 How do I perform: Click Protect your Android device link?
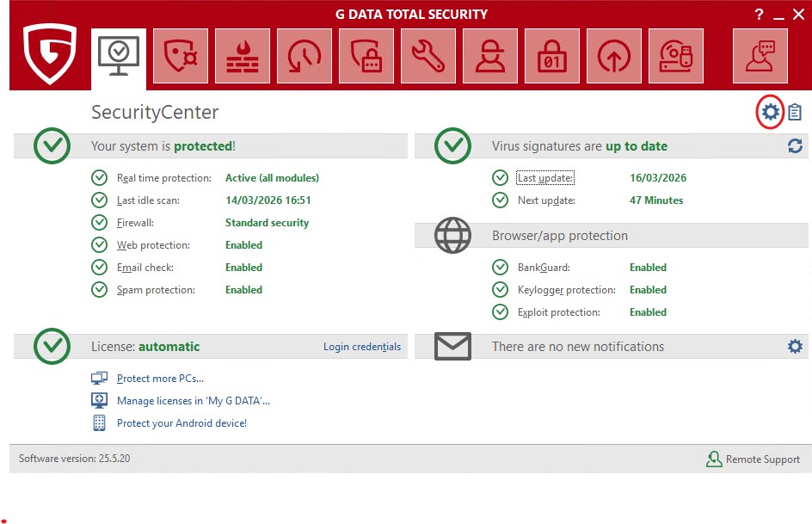click(x=181, y=423)
